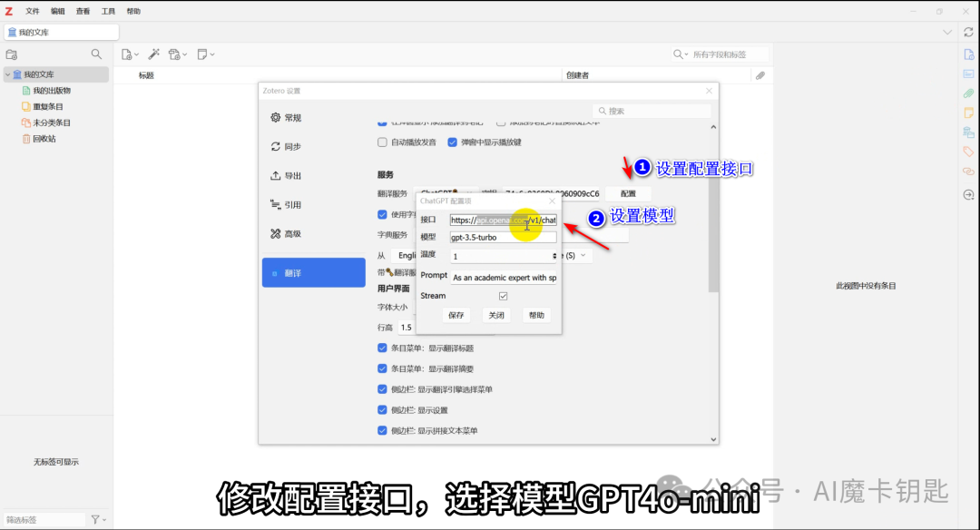This screenshot has height=530, width=980.
Task: Open the abstract side pane icon
Action: coord(969,74)
